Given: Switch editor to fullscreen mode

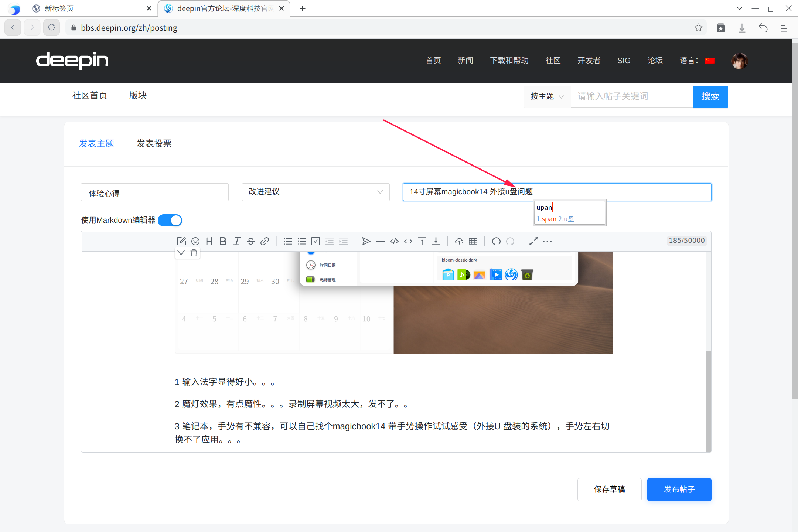Looking at the screenshot, I should tap(533, 241).
